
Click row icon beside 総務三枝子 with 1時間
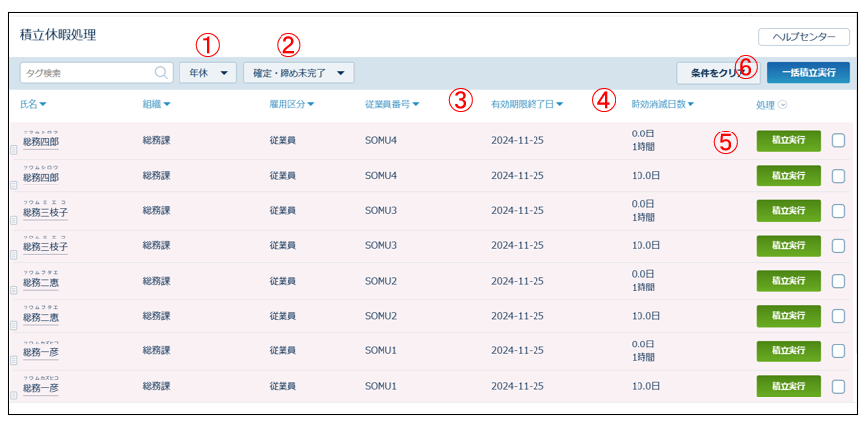pos(14,220)
